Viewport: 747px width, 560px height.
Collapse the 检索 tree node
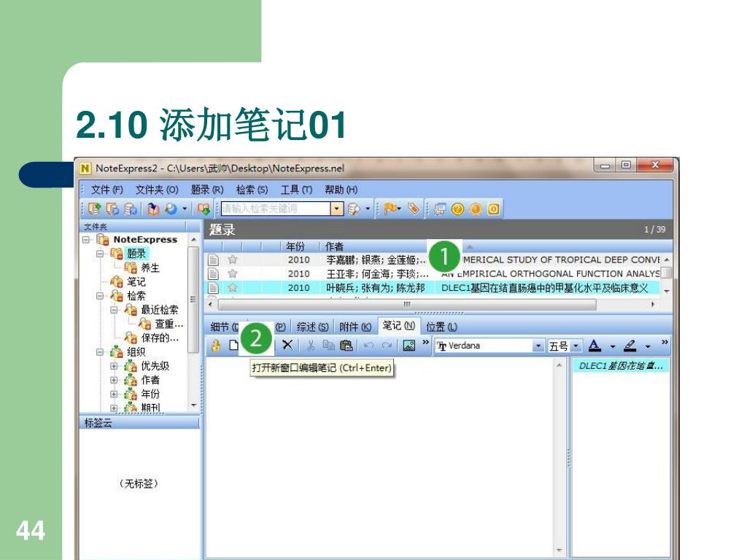tap(100, 296)
